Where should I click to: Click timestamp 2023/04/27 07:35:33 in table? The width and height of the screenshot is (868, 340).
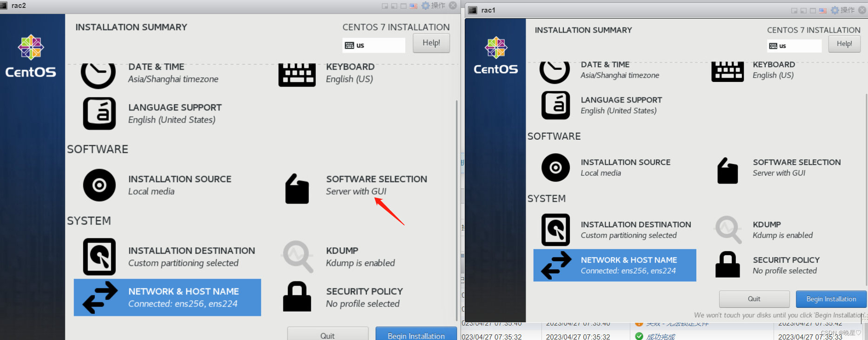click(x=810, y=337)
